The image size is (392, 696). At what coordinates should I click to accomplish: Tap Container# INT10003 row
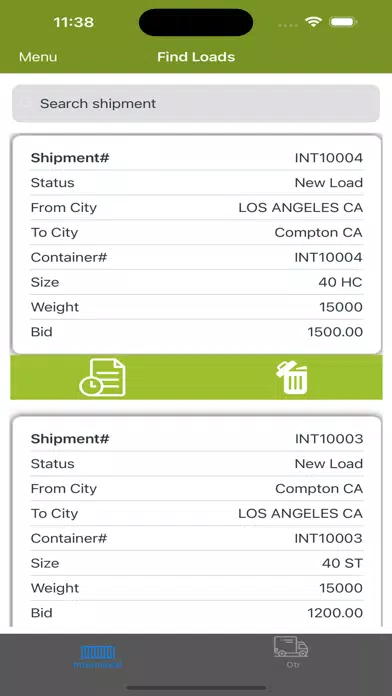tap(197, 538)
